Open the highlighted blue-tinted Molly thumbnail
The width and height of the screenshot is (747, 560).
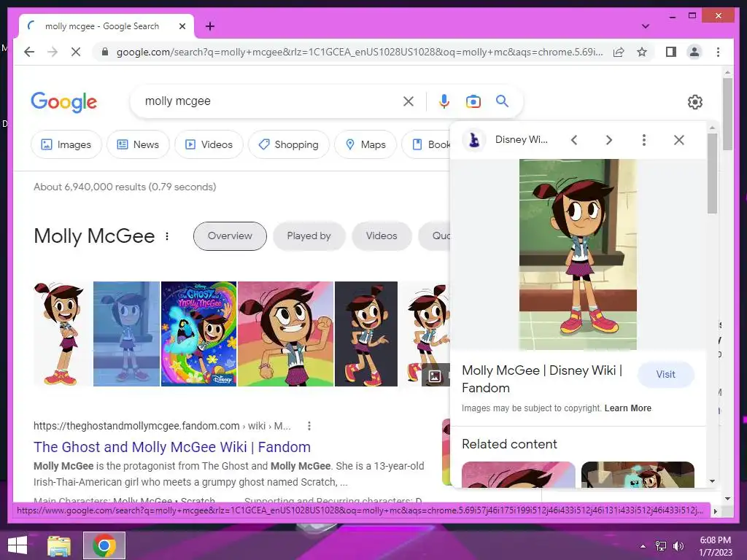coord(126,334)
